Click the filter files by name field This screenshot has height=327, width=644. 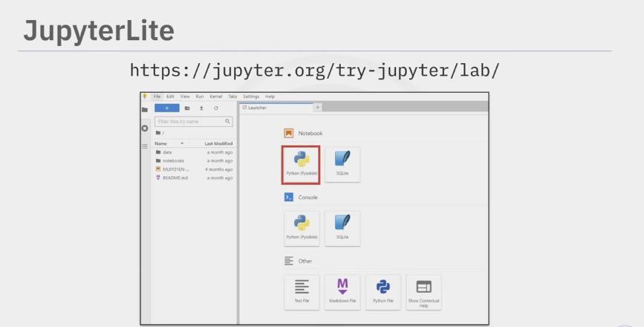click(189, 121)
